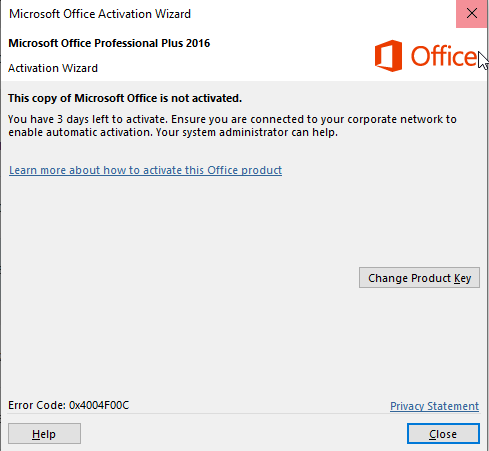Open Help for the Activation Wizard
This screenshot has width=489, height=451.
tap(44, 434)
